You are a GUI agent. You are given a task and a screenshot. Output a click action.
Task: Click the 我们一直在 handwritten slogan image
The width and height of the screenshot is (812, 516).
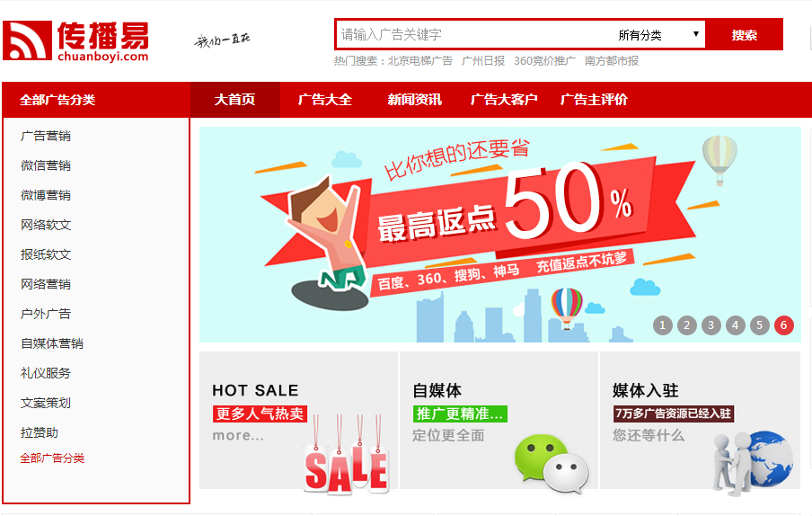(222, 40)
